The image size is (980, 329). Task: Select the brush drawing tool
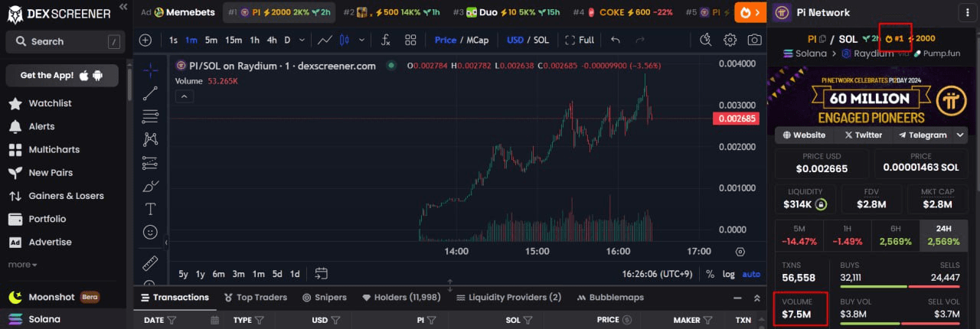click(150, 186)
